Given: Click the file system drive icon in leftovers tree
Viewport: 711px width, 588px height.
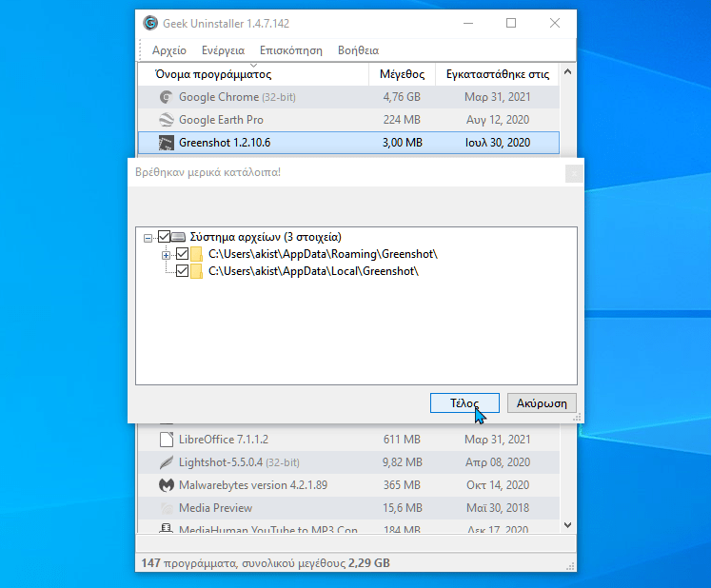Looking at the screenshot, I should (179, 237).
